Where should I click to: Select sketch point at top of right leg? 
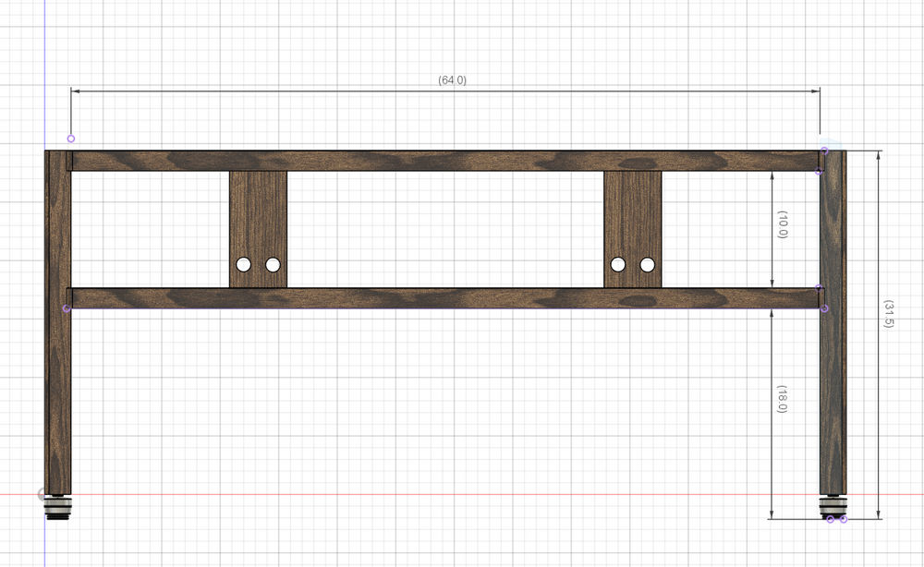[x=824, y=151]
